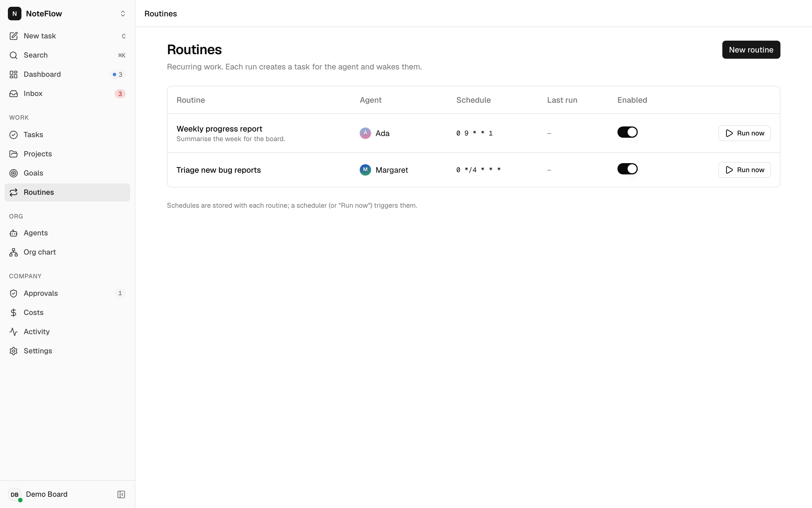Click the Weekly progress report title

point(219,129)
